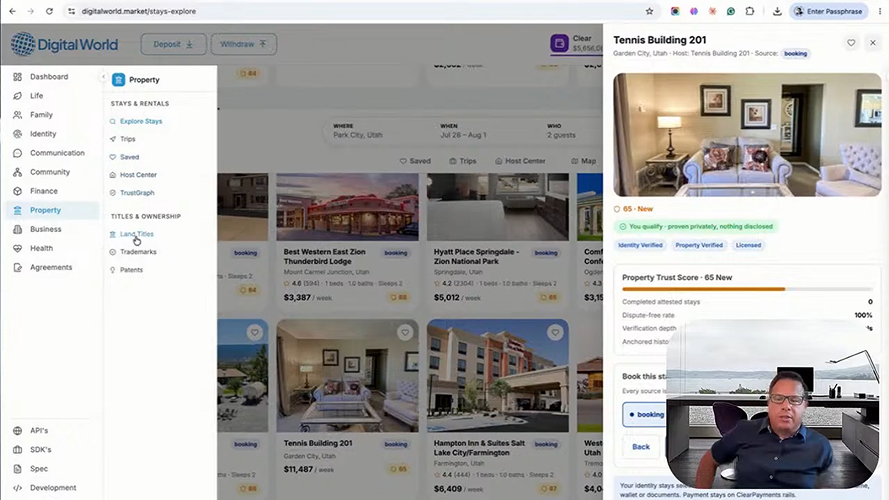Open TrustGraph
Image resolution: width=889 pixels, height=500 pixels.
coord(137,193)
